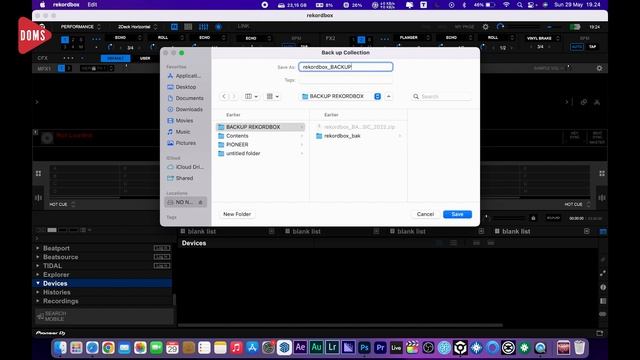Expand the Explorer tree item
This screenshot has width=640, height=360.
[38, 275]
